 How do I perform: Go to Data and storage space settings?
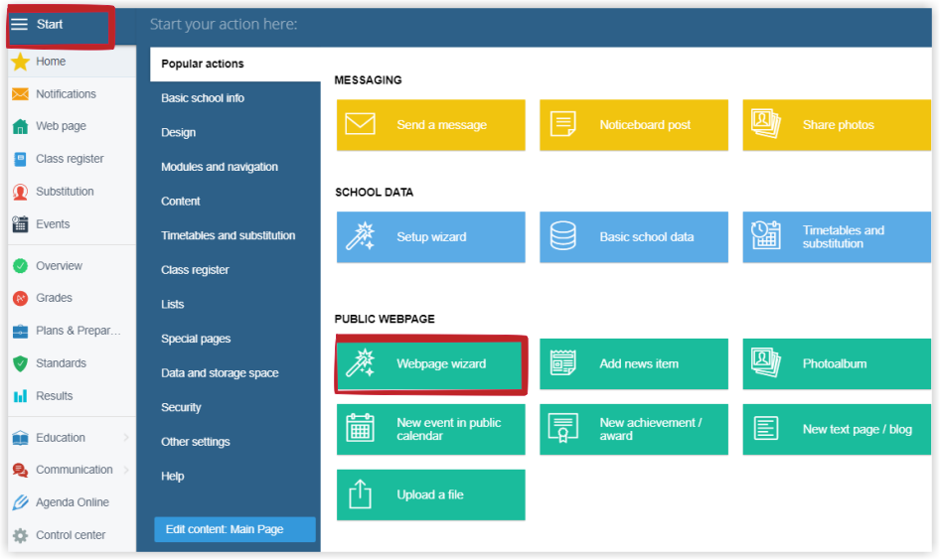click(220, 373)
